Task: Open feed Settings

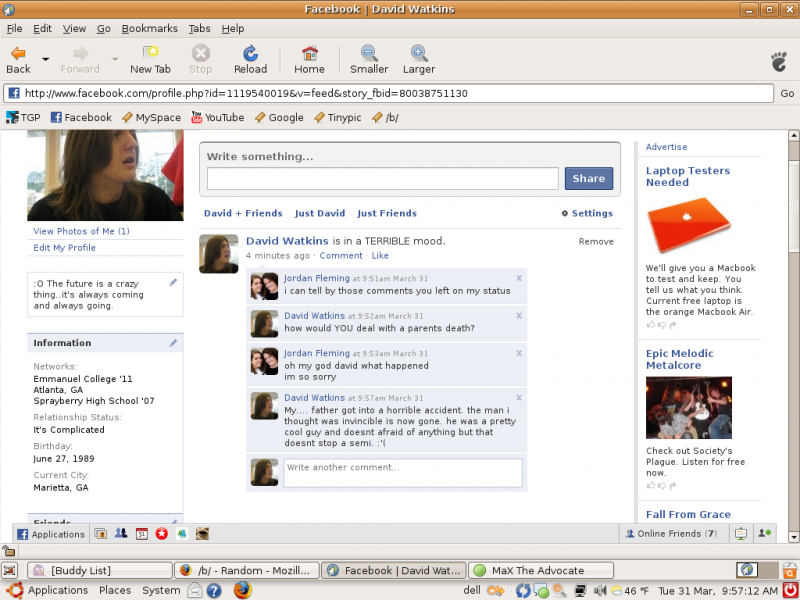Action: [x=587, y=213]
